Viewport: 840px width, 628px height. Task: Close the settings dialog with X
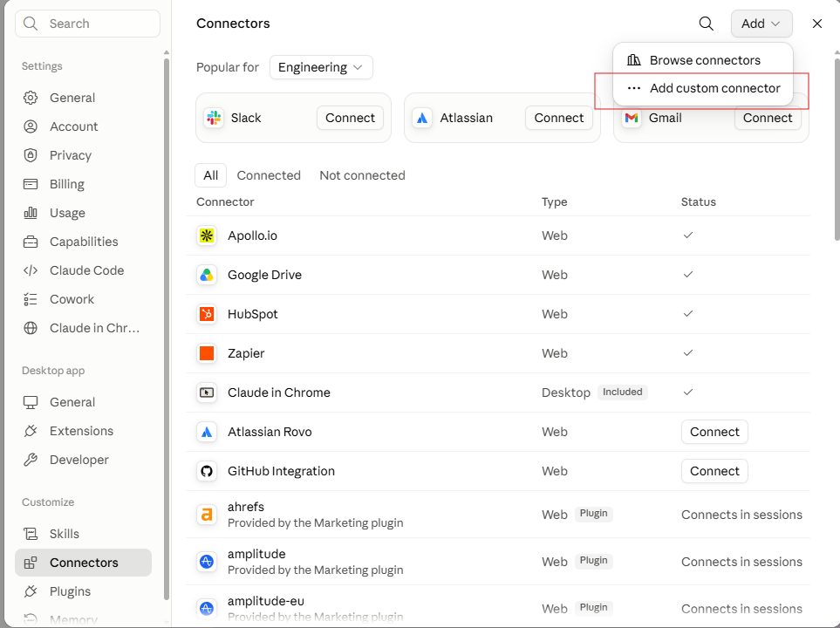(817, 24)
